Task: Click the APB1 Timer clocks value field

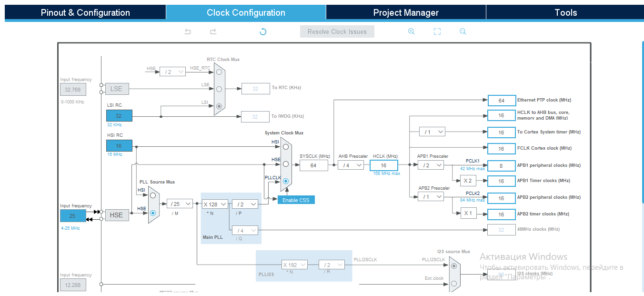Action: click(x=502, y=181)
